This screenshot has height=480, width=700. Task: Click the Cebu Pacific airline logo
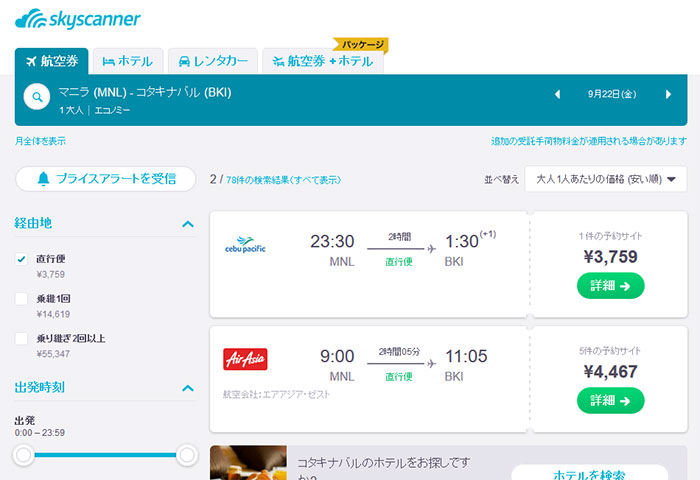point(245,245)
